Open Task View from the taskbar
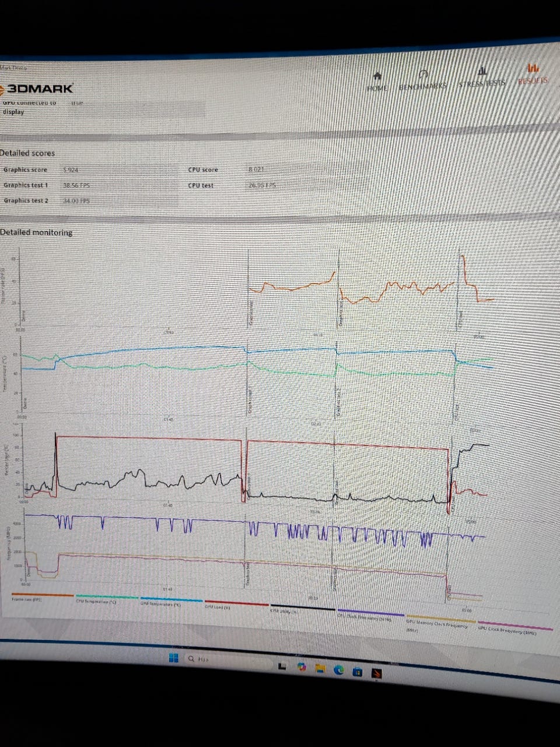This screenshot has height=747, width=560. point(282,665)
